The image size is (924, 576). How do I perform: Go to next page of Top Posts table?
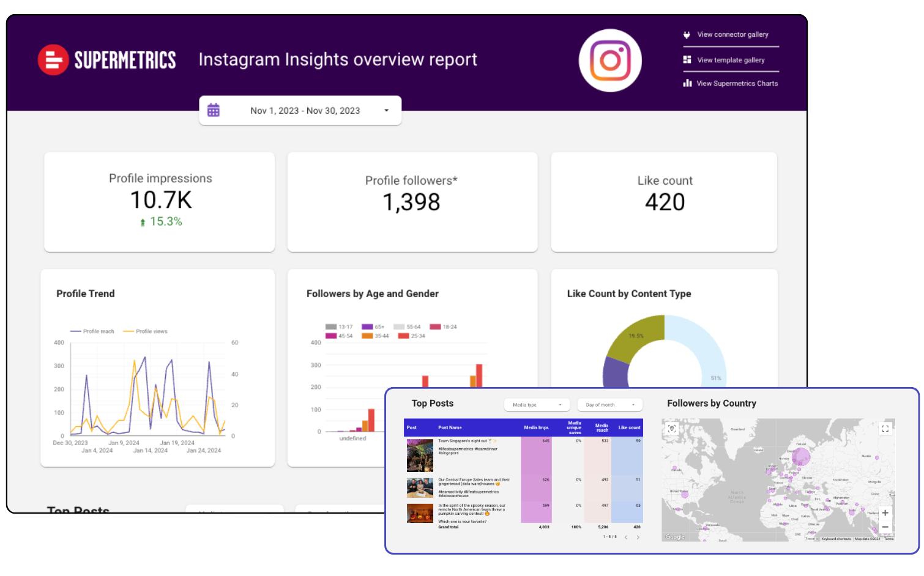638,537
